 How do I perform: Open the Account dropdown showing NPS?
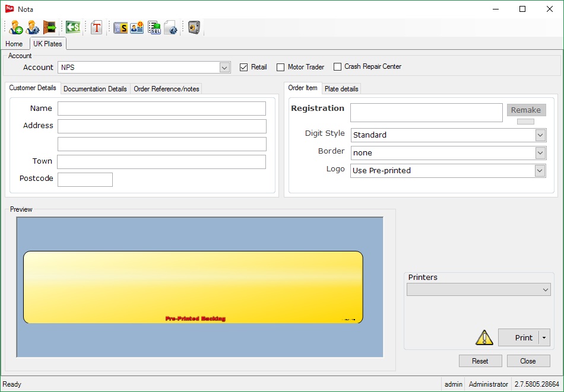click(224, 68)
